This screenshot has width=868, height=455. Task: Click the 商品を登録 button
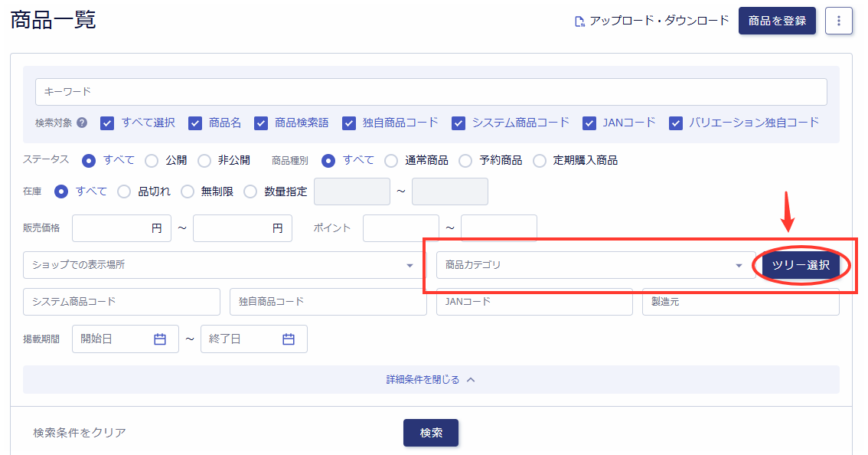(x=777, y=21)
